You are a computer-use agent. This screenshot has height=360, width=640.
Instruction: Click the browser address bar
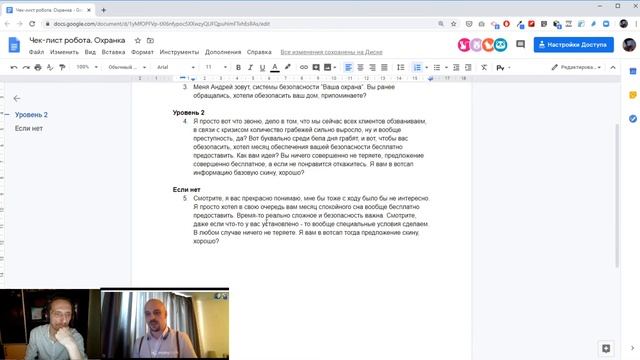241,24
